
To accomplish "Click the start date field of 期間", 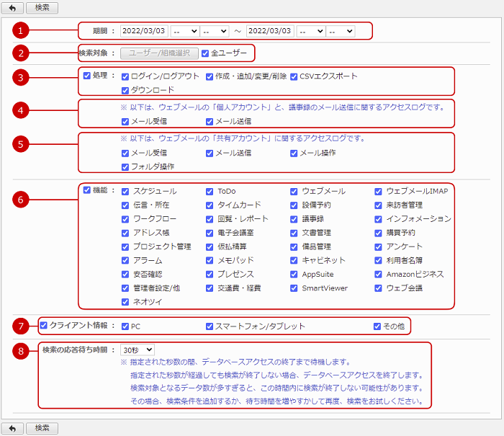I will [x=144, y=32].
